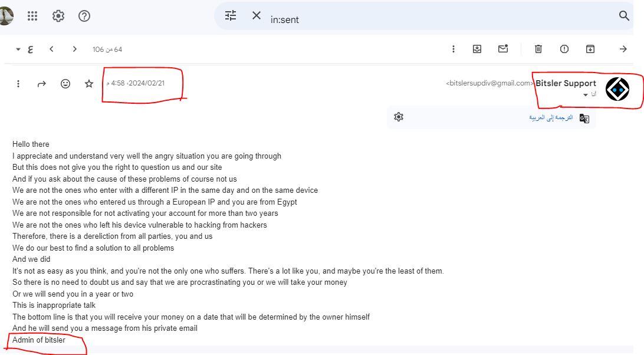Star the Bitsler Support message
The height and width of the screenshot is (355, 644).
89,84
